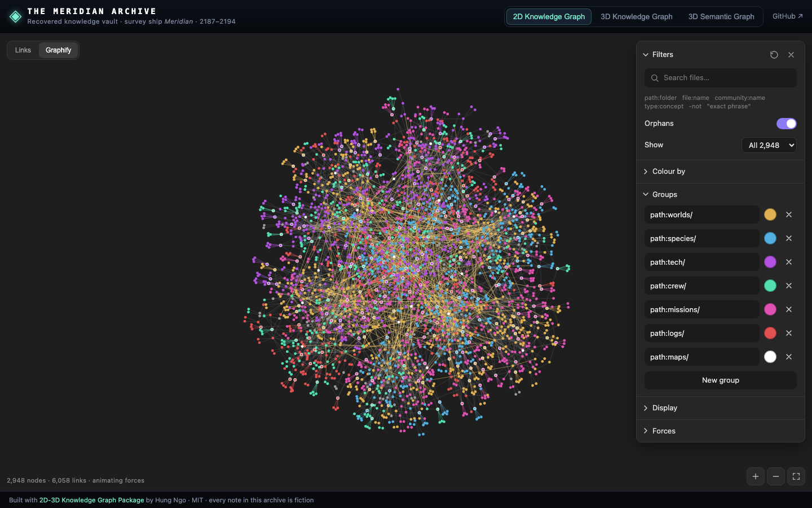Remove the path:maps/ group
Viewport: 812px width, 508px height.
pyautogui.click(x=789, y=357)
